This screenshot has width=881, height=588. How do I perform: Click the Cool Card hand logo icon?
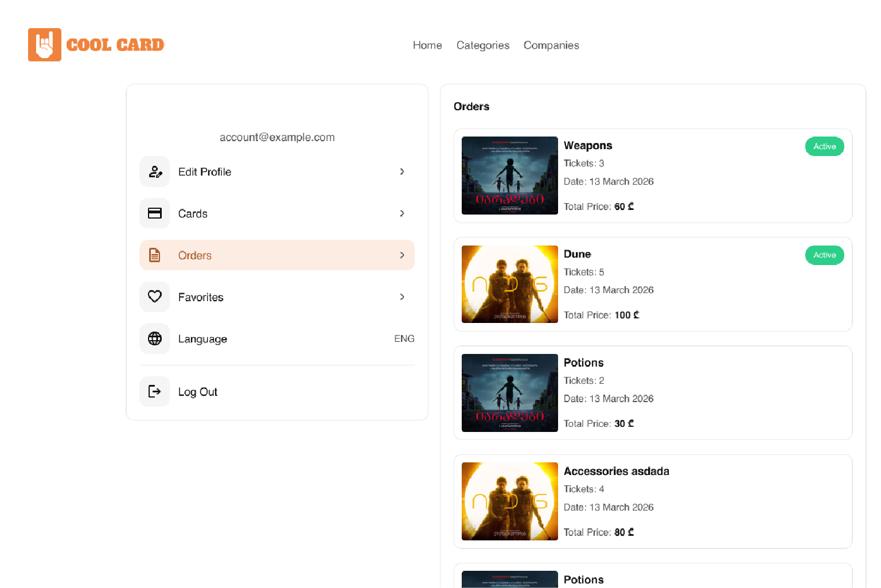tap(45, 45)
